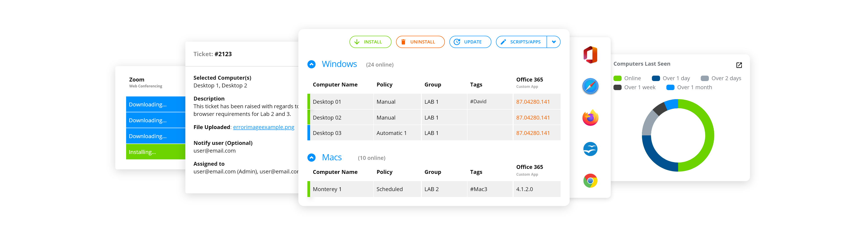This screenshot has height=235, width=868.
Task: Click the OpenOffice seagull icon
Action: click(590, 149)
